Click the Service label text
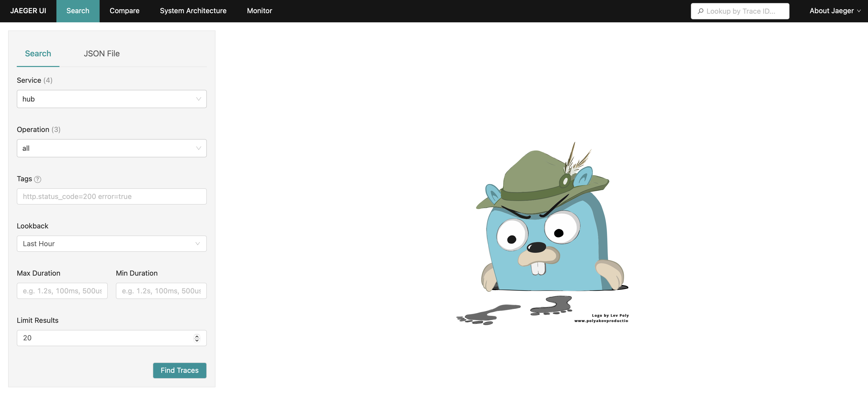 pyautogui.click(x=29, y=80)
